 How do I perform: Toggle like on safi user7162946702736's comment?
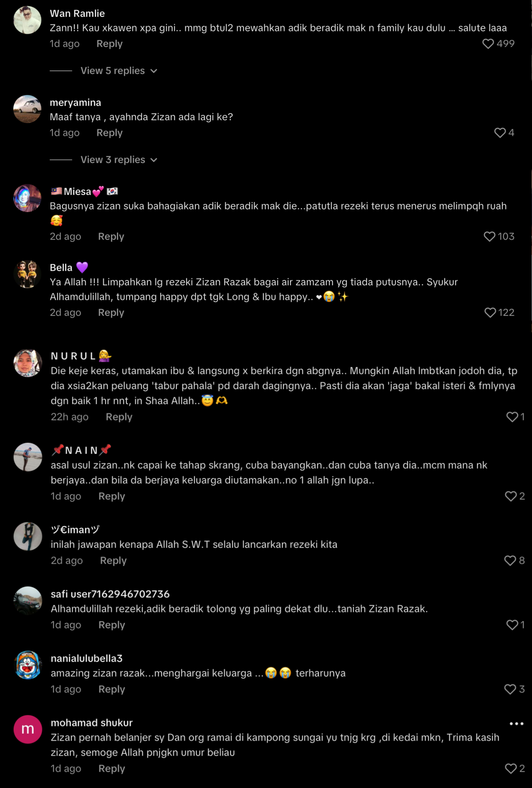pyautogui.click(x=512, y=625)
